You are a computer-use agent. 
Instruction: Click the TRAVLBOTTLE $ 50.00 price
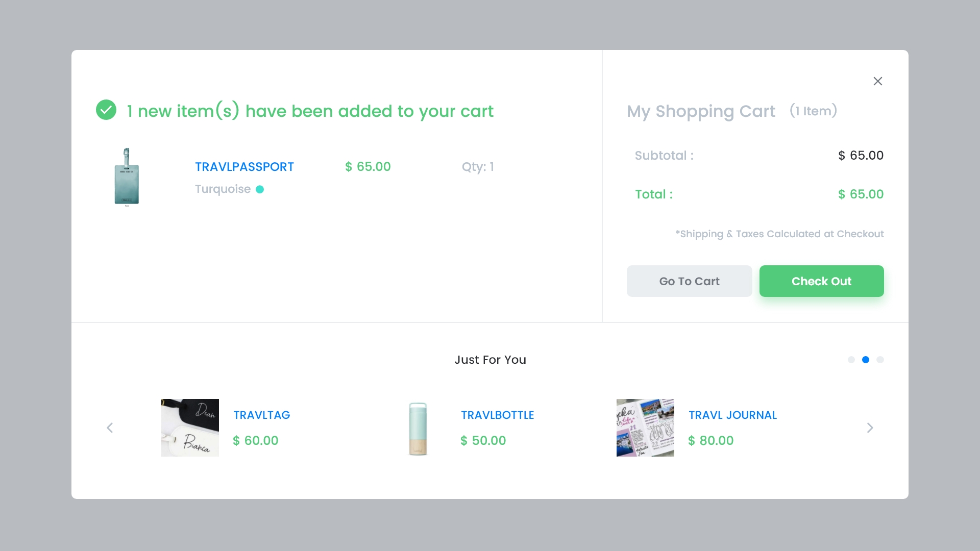pyautogui.click(x=483, y=441)
